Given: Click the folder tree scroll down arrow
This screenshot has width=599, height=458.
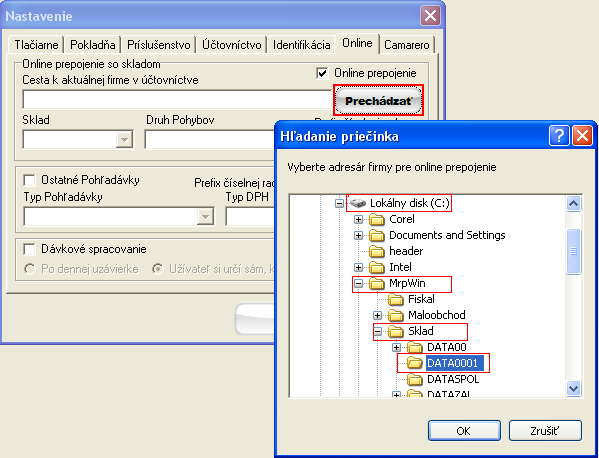Looking at the screenshot, I should [x=573, y=388].
